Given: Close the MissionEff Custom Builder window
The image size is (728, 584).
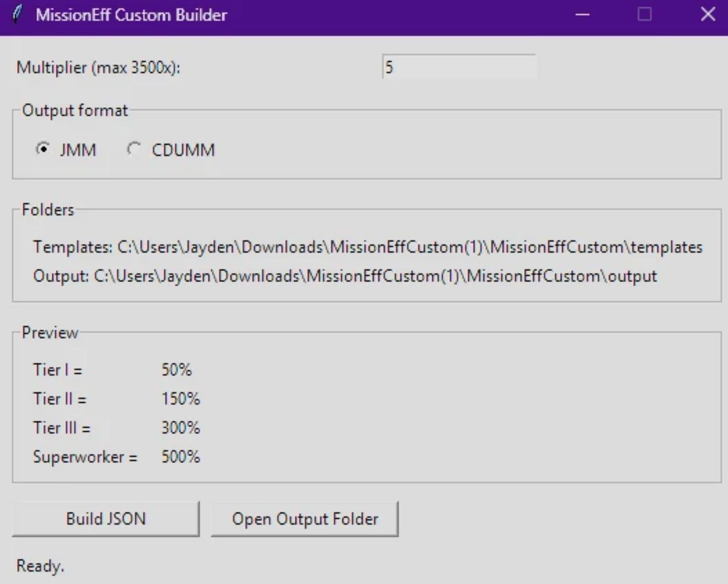Looking at the screenshot, I should pos(708,15).
